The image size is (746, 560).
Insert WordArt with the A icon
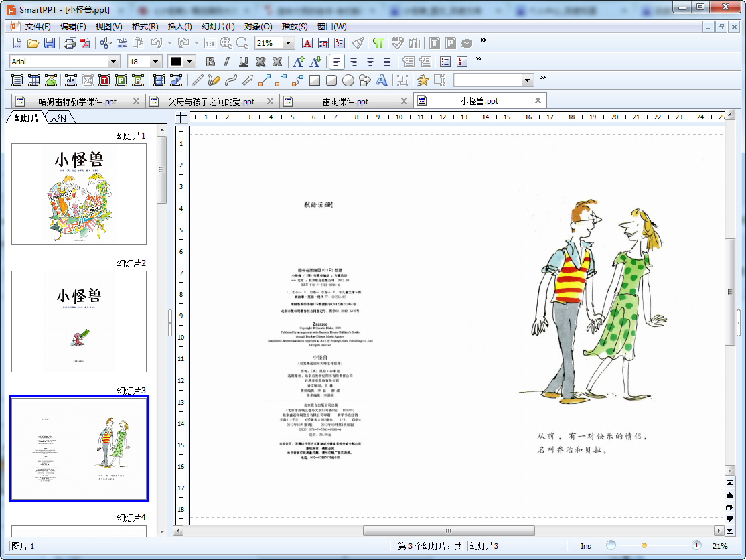coord(382,80)
